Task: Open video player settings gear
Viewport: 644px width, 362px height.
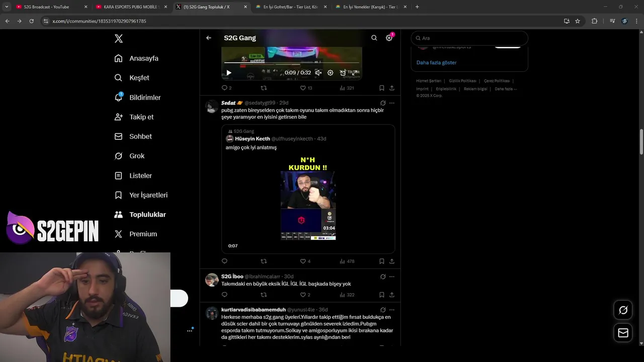Action: click(331, 73)
